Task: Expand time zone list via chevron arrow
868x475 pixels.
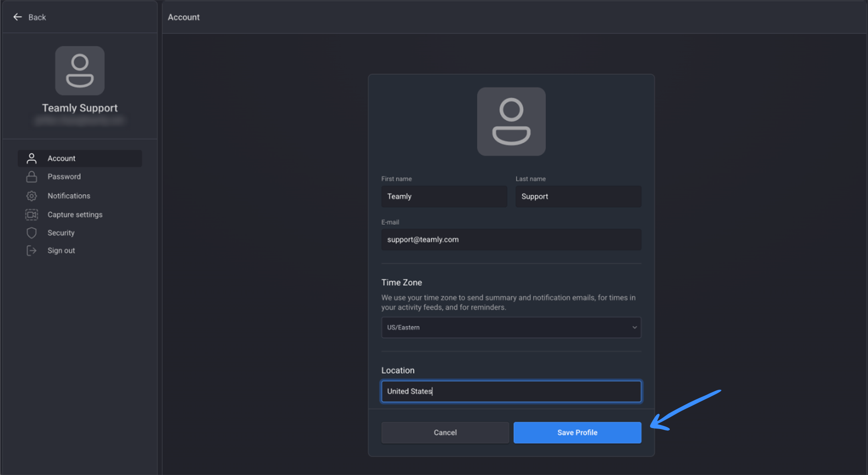Action: pyautogui.click(x=634, y=327)
